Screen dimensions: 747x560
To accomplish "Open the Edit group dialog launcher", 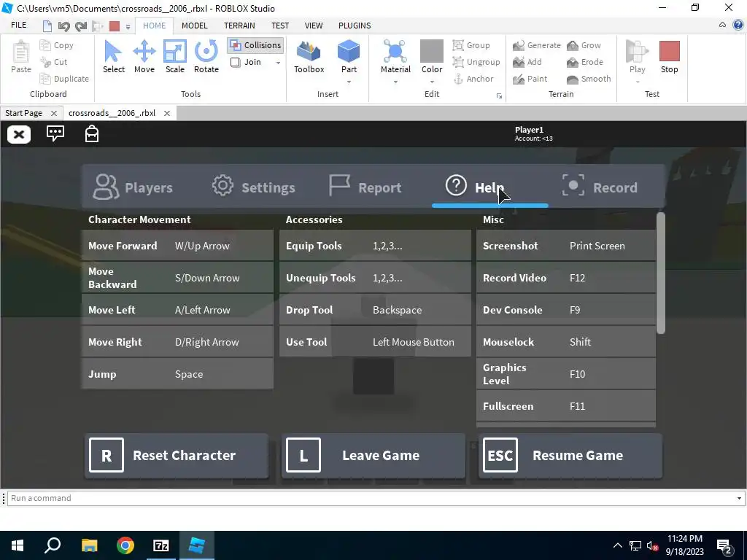I will pyautogui.click(x=499, y=96).
